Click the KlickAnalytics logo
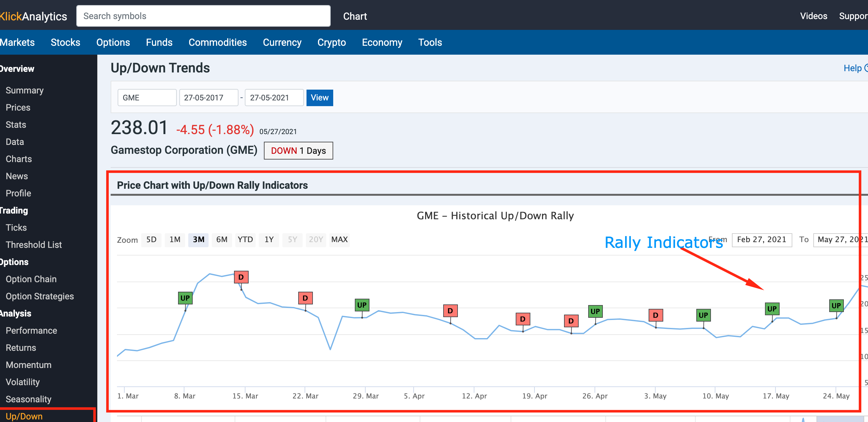Viewport: 868px width, 422px height. (33, 16)
